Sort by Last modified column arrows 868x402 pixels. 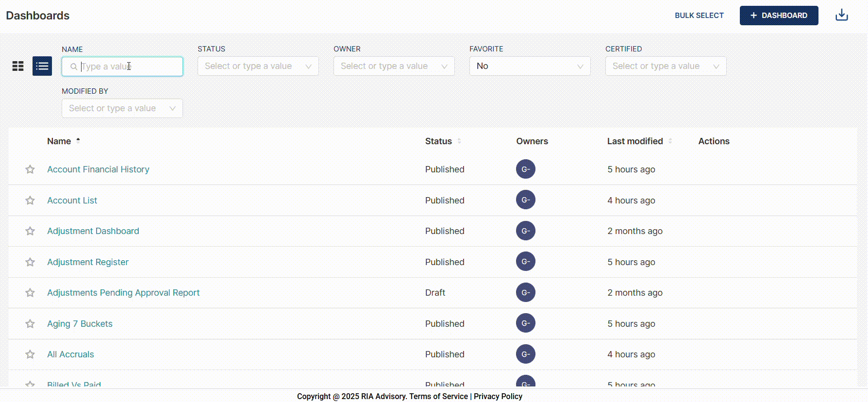coord(670,141)
